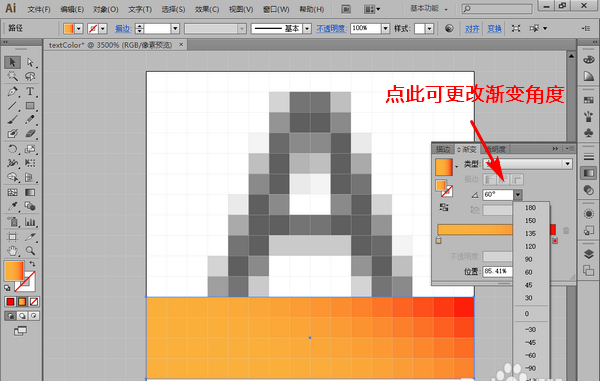Select the Magic Wand tool
The height and width of the screenshot is (381, 600).
click(12, 76)
